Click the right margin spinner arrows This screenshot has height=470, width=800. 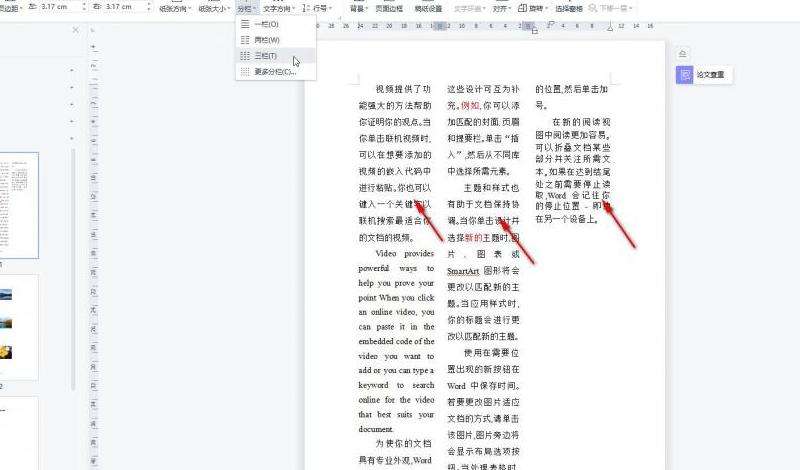point(148,7)
